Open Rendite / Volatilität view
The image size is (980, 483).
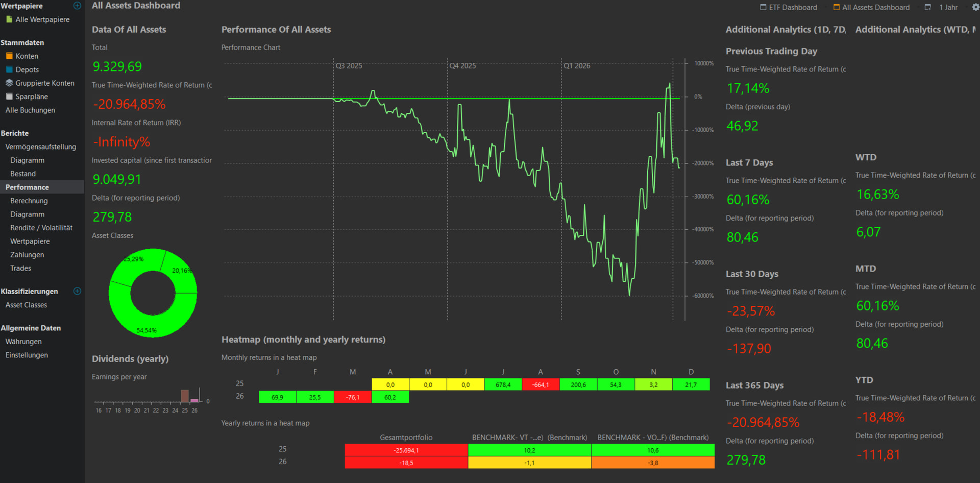(41, 228)
